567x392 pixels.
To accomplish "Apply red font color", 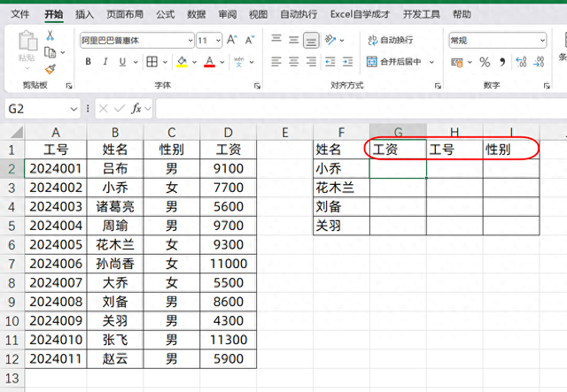I will point(209,62).
